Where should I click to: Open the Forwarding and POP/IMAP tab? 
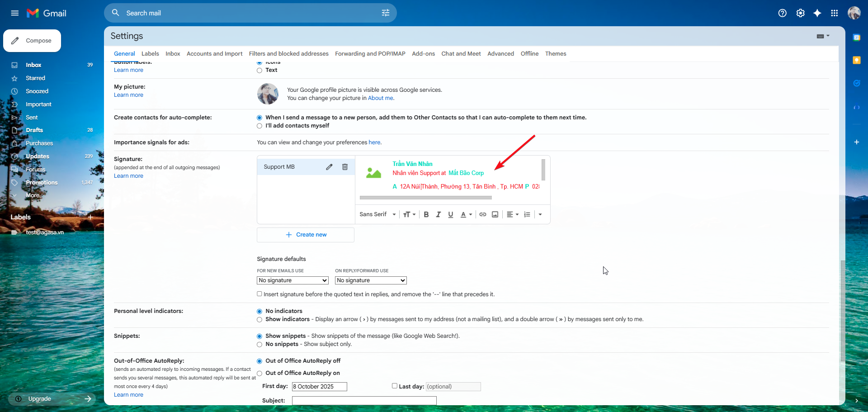pos(370,54)
